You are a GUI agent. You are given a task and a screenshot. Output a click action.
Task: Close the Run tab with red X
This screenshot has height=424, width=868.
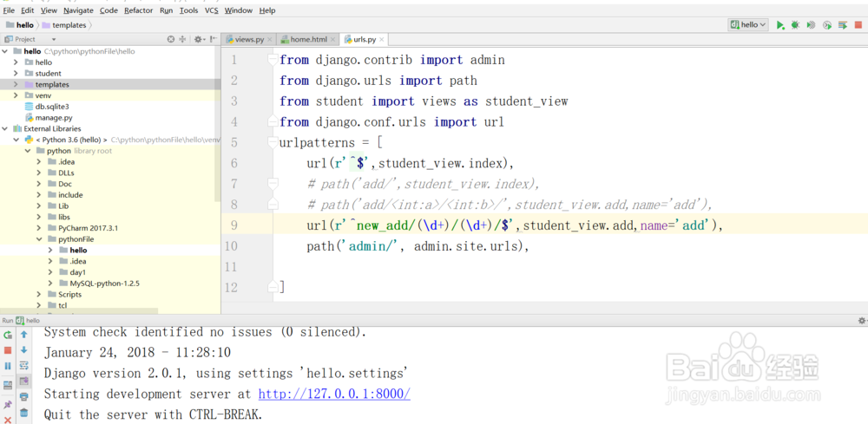point(8,421)
